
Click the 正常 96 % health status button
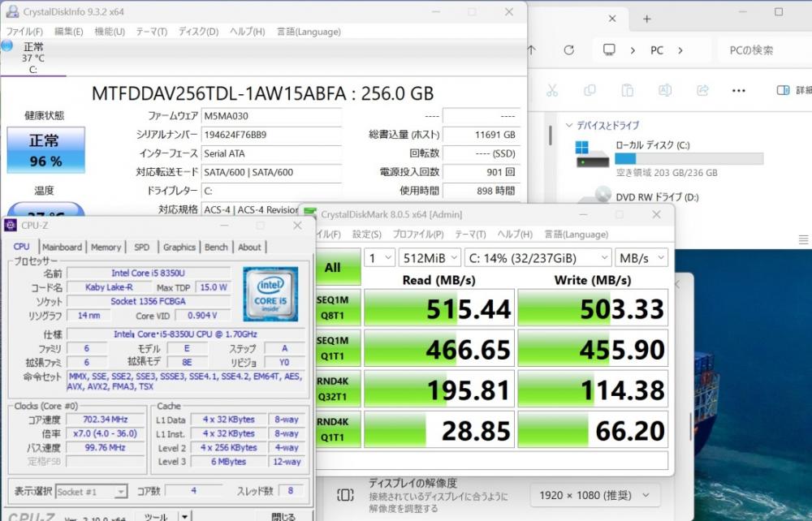point(45,150)
